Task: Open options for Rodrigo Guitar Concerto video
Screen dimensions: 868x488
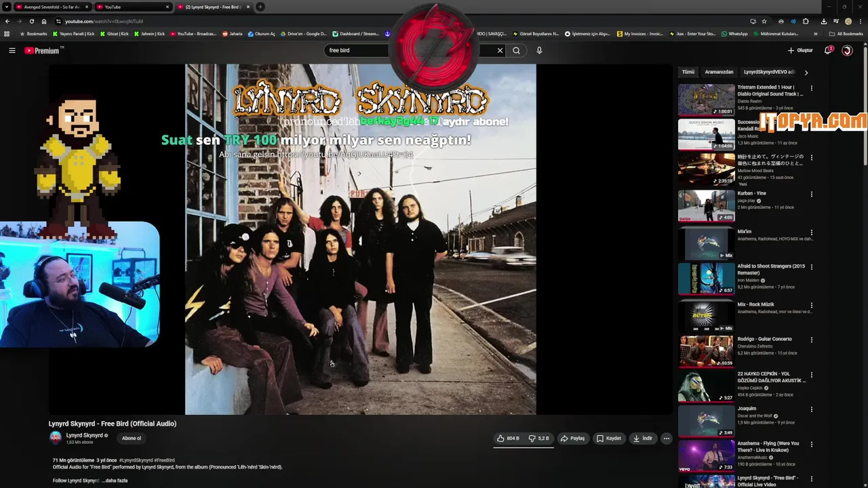Action: (x=811, y=340)
